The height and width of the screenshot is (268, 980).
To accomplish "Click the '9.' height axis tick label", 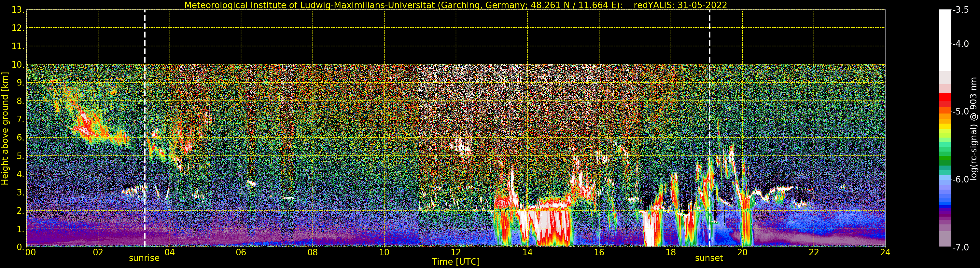I will 21,83.
